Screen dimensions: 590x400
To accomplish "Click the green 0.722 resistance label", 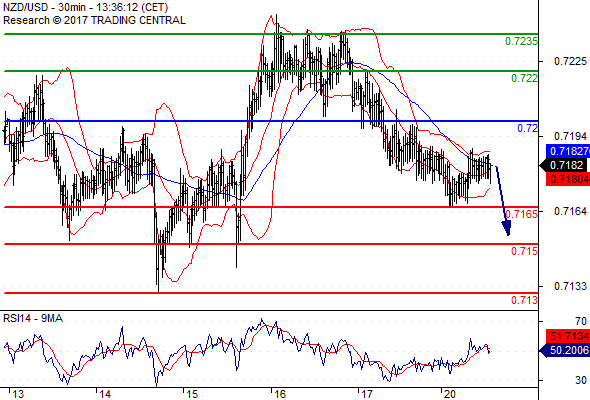I will click(524, 78).
